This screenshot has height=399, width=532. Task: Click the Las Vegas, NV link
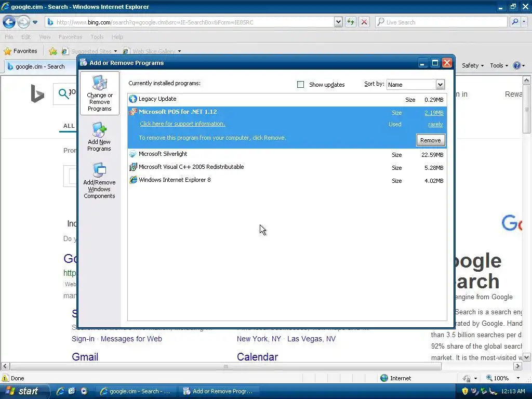coord(312,339)
